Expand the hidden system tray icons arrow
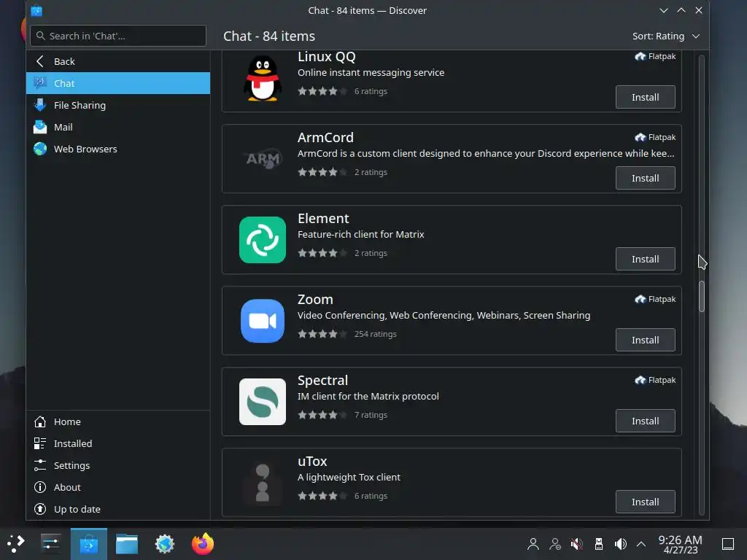The image size is (747, 560). point(641,544)
